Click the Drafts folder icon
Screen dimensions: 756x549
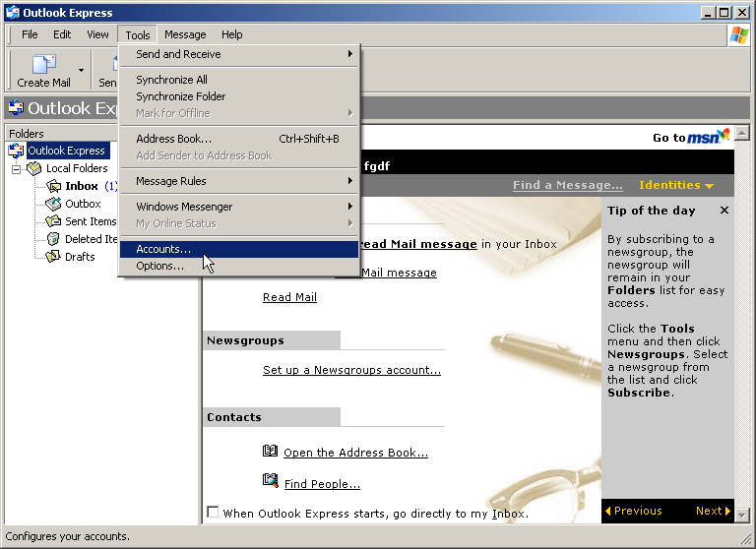click(53, 257)
